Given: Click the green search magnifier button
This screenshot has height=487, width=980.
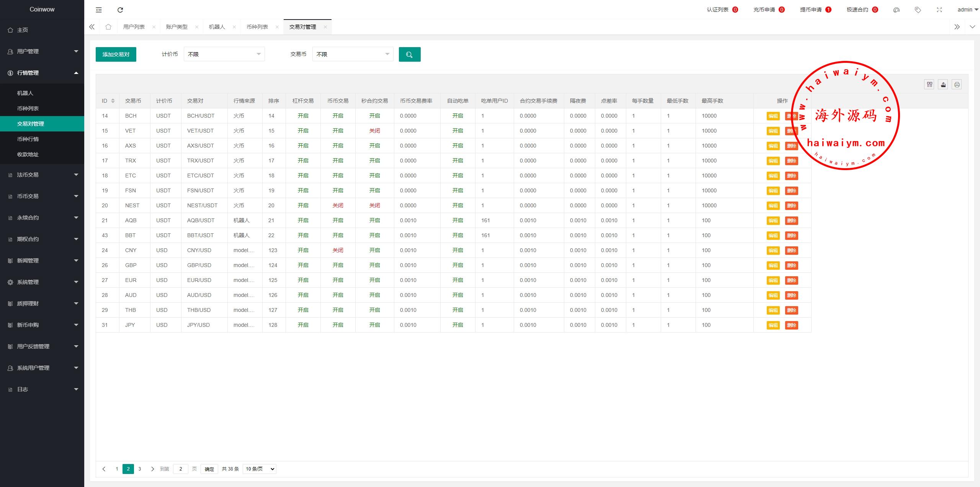Looking at the screenshot, I should point(409,54).
